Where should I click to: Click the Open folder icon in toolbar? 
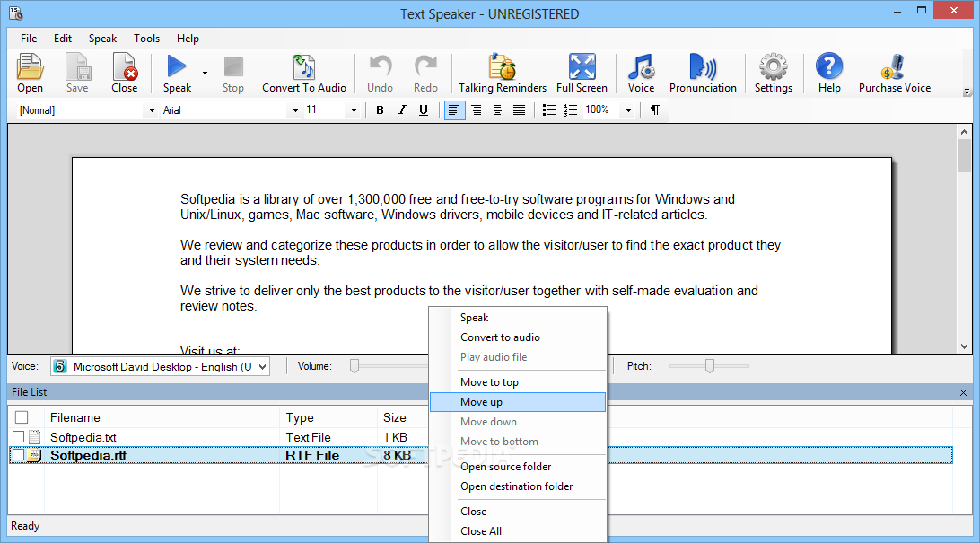coord(30,68)
